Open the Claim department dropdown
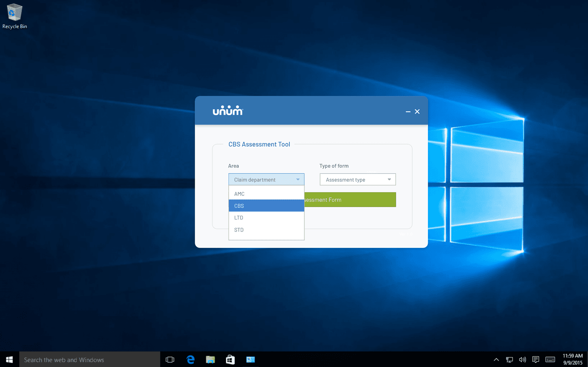Viewport: 588px width, 367px height. click(266, 179)
